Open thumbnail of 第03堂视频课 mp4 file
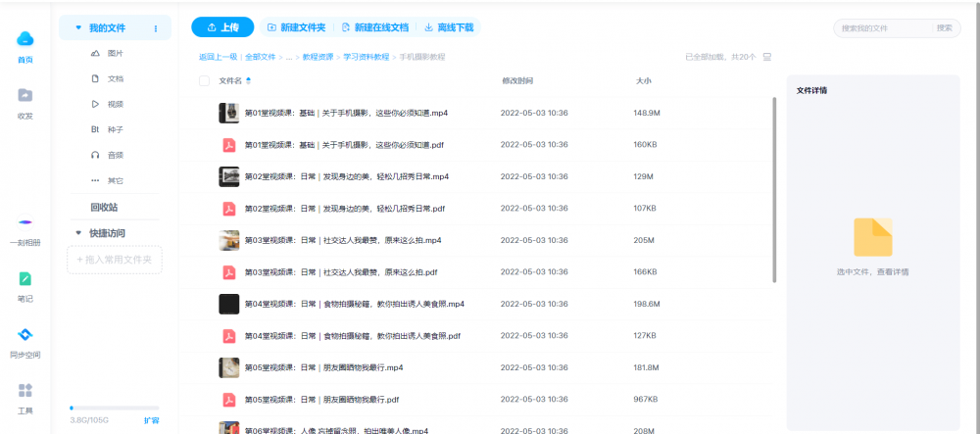The height and width of the screenshot is (434, 980). [x=228, y=240]
